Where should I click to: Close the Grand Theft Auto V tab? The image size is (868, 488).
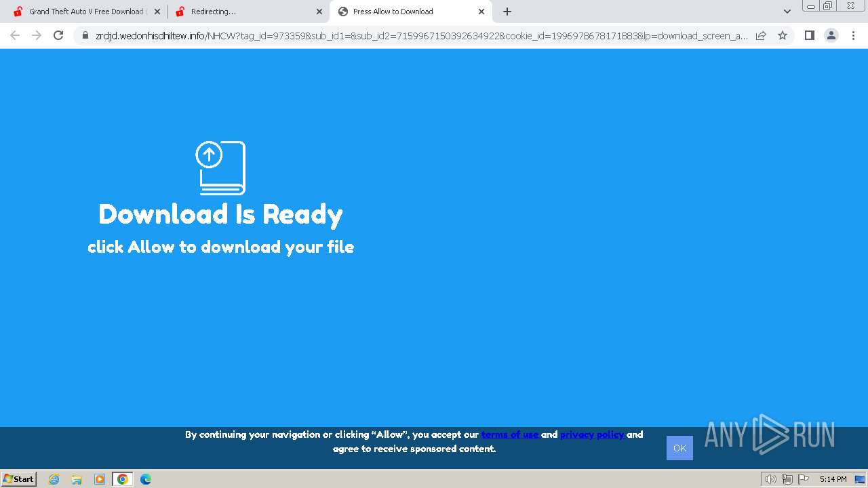coord(157,12)
